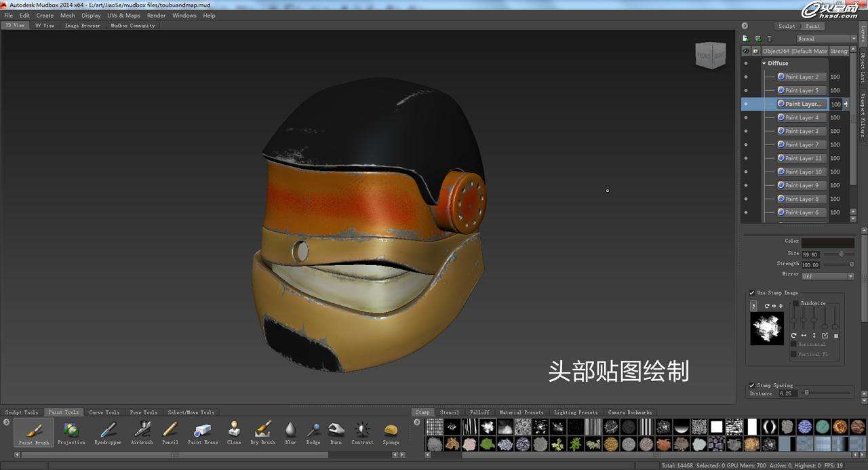
Task: Enable the Use Stamp Image checkbox
Action: tap(751, 292)
